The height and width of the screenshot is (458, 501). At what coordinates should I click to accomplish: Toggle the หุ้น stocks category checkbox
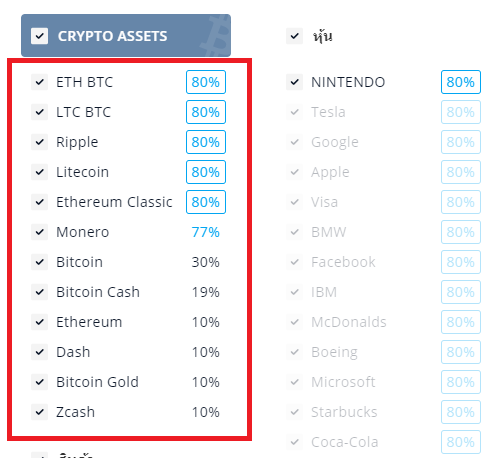click(294, 36)
